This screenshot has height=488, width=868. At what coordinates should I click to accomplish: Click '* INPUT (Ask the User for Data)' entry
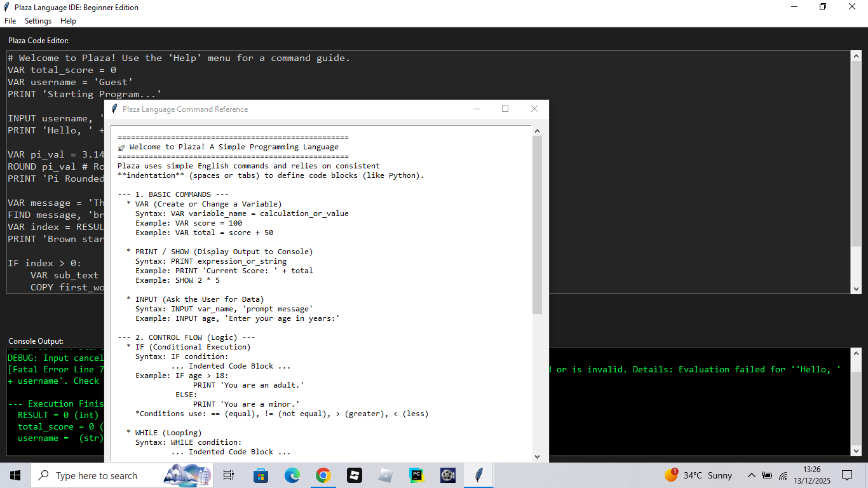tap(195, 299)
